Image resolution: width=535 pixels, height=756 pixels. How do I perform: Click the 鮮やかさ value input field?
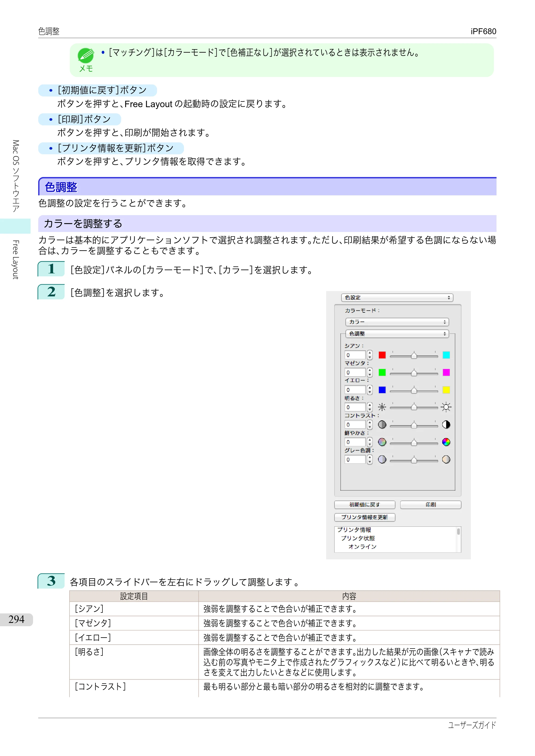[355, 442]
